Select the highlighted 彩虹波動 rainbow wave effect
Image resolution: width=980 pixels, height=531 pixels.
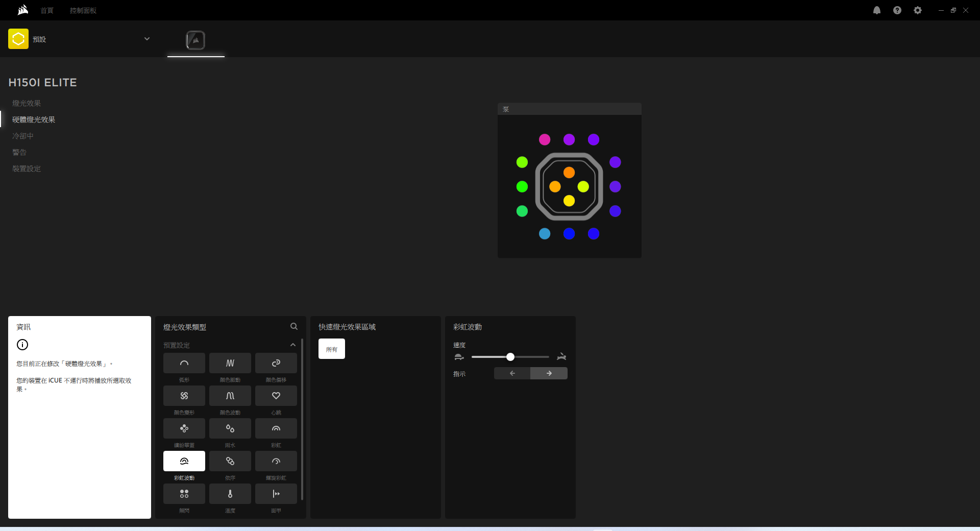[x=184, y=461]
